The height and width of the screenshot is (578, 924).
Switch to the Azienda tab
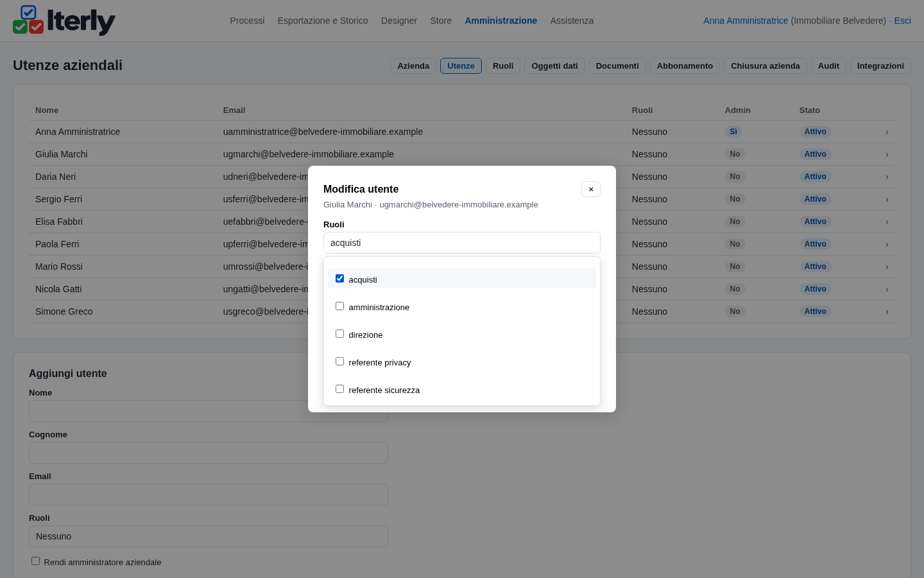click(413, 66)
